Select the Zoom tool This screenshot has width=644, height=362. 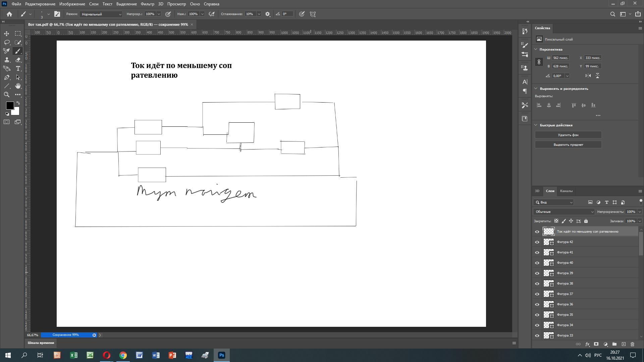tap(7, 95)
